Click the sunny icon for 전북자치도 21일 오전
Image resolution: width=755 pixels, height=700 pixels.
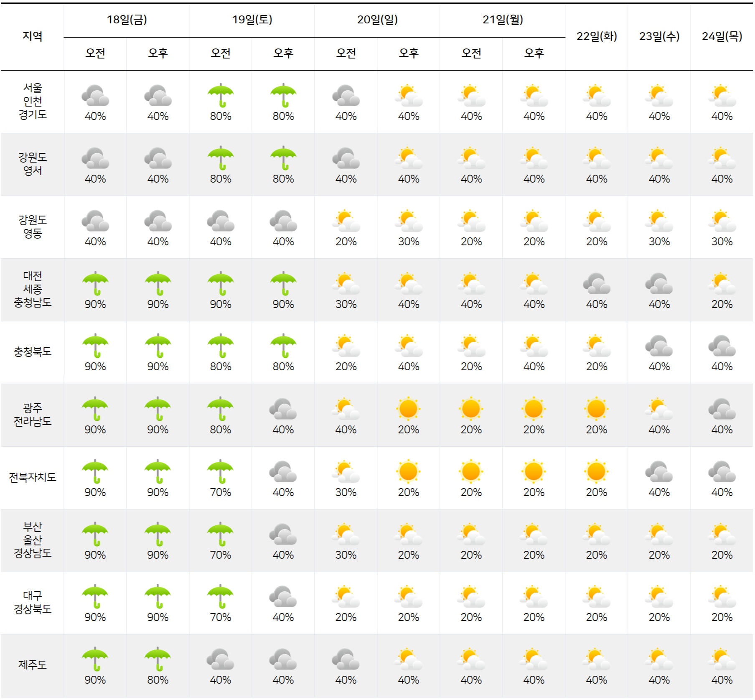(471, 471)
